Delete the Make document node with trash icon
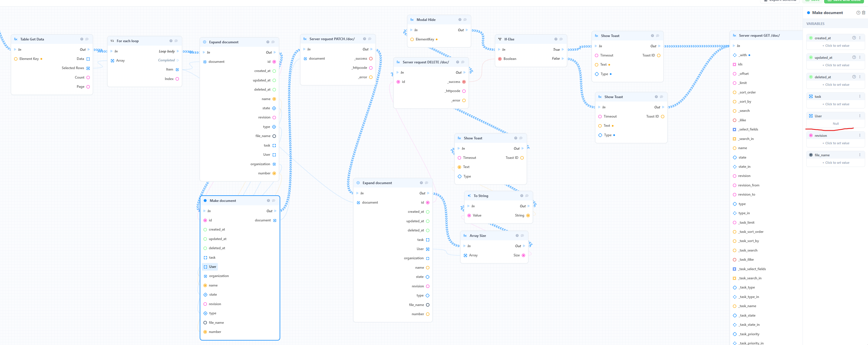The image size is (868, 345). pyautogui.click(x=863, y=13)
